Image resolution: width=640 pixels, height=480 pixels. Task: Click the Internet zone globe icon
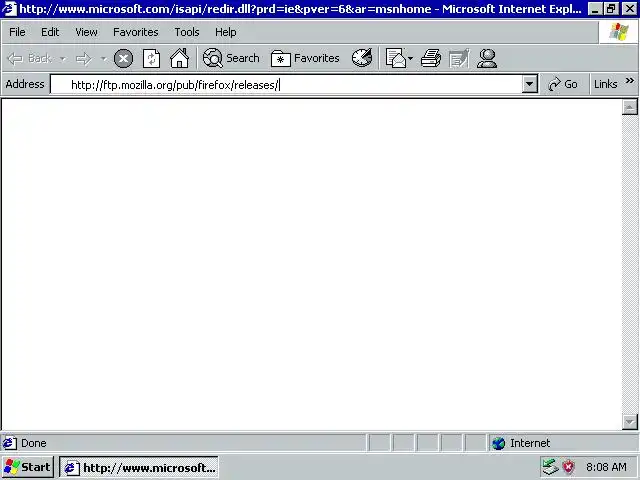[x=498, y=443]
